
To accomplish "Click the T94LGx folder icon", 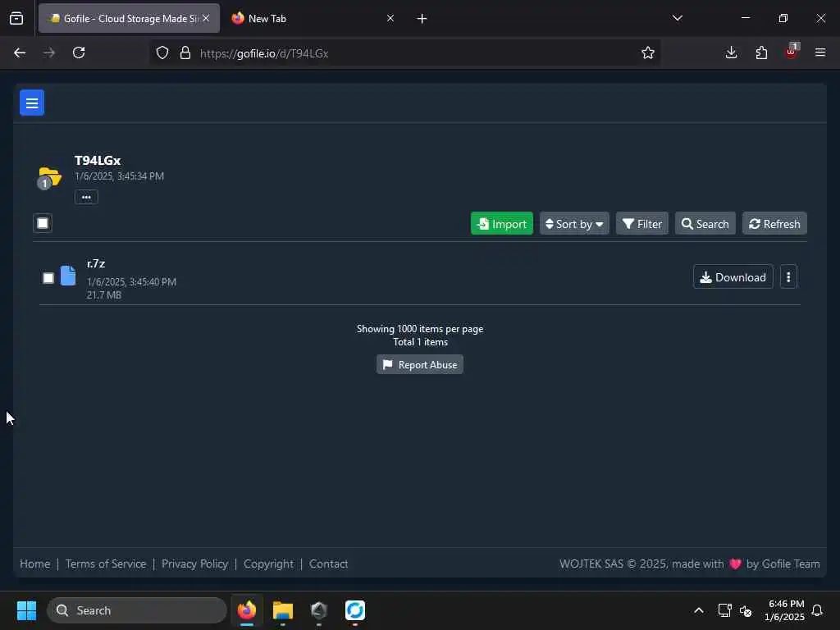I will tap(49, 177).
